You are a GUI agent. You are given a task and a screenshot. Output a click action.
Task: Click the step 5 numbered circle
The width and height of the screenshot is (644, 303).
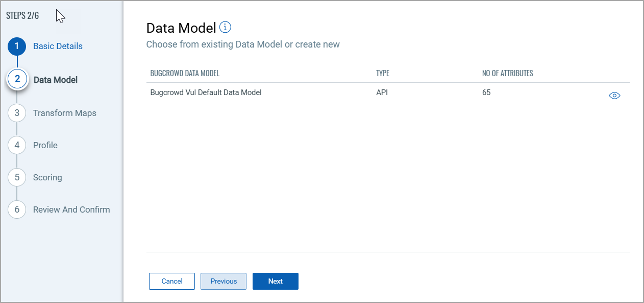pyautogui.click(x=17, y=177)
